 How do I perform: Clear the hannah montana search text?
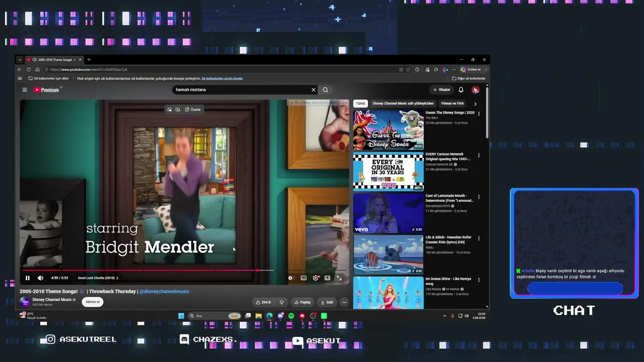[313, 90]
